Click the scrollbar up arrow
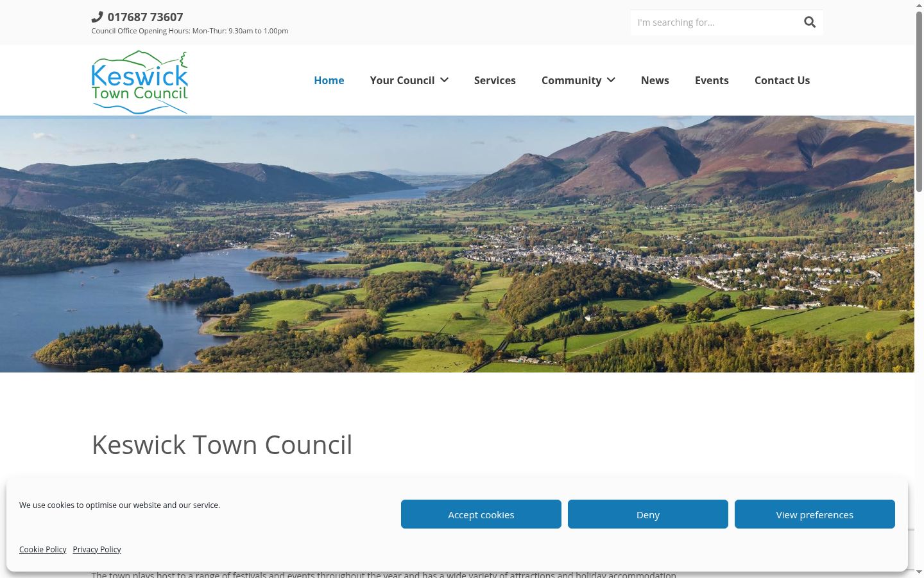Viewport: 924px width, 578px height. tap(919, 5)
